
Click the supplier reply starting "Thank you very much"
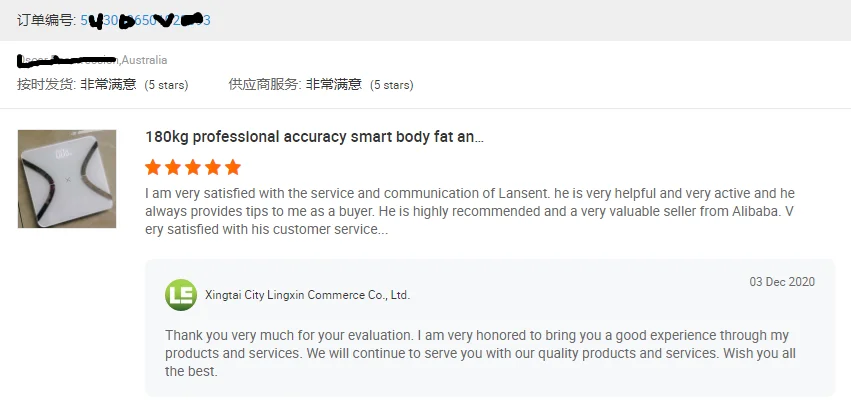coord(476,352)
